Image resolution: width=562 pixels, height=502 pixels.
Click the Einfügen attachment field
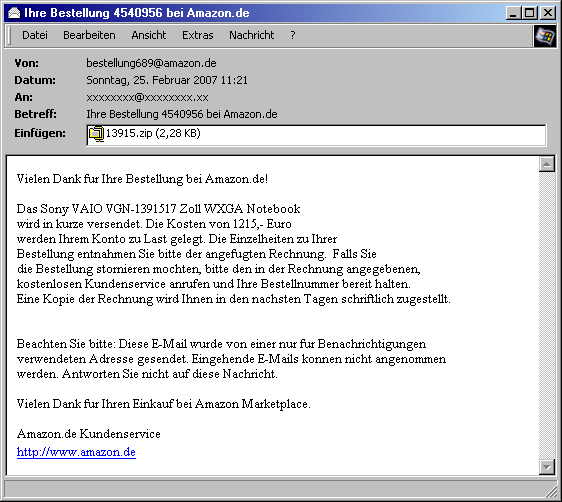316,135
